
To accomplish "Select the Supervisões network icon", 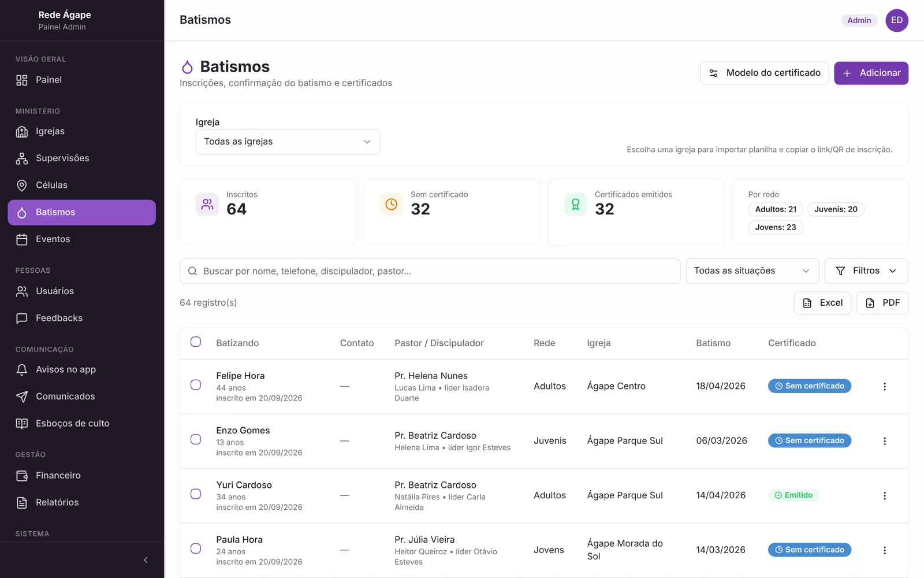I will [x=22, y=158].
